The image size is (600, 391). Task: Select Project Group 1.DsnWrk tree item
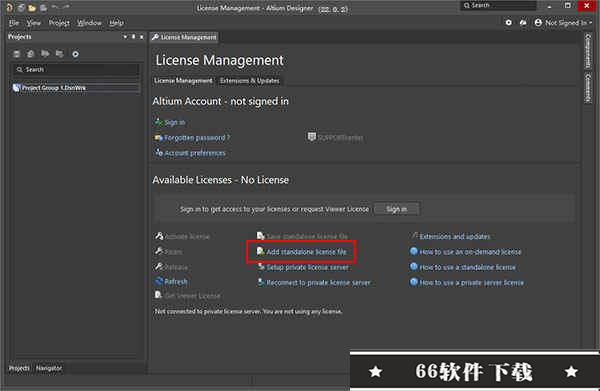76,88
